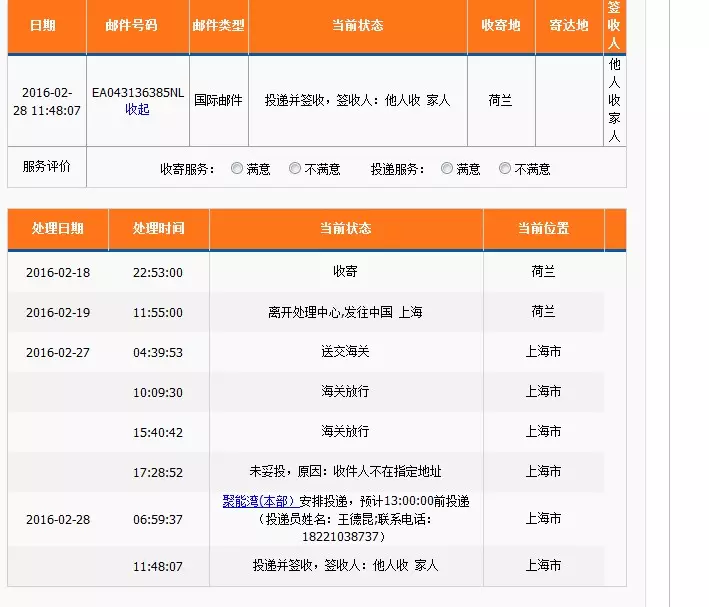This screenshot has height=607, width=709.
Task: Click time cell 17:28:52
Action: coord(158,473)
